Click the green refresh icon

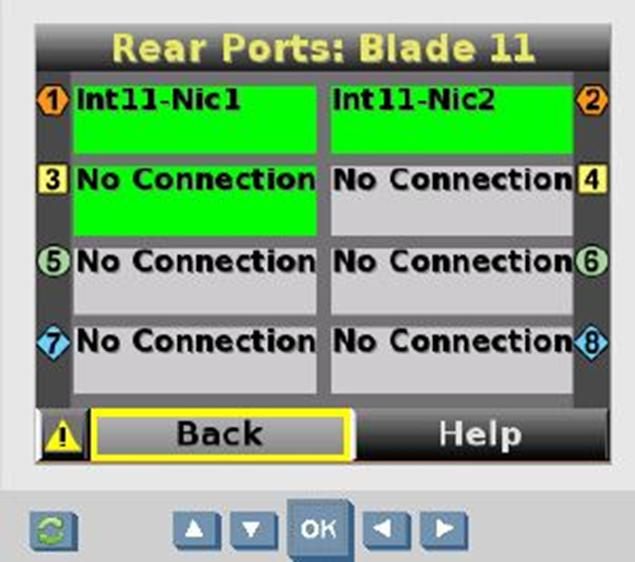pos(54,531)
